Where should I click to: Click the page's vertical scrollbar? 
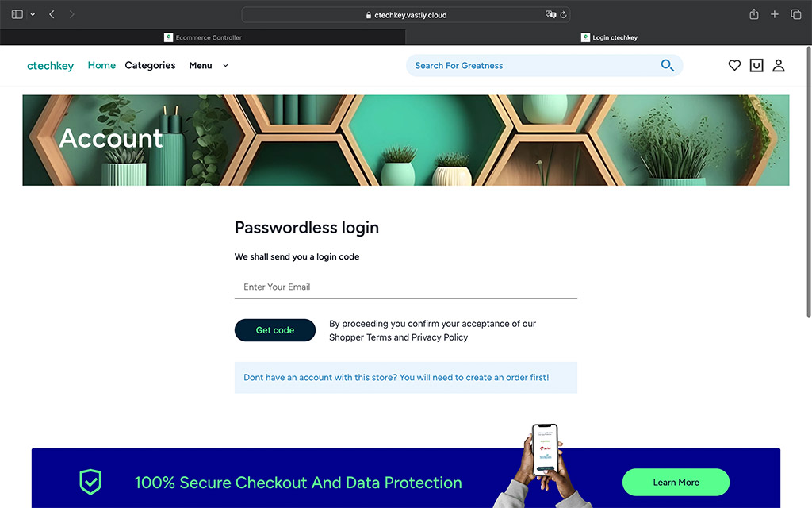pos(808,182)
